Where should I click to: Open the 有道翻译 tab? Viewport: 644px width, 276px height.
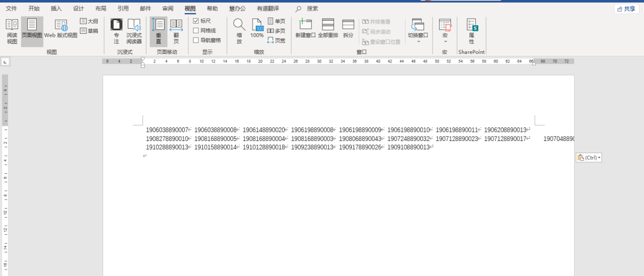268,9
